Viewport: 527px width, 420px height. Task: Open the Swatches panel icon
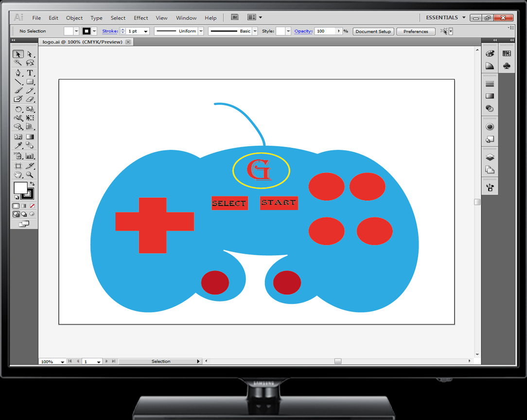coord(507,53)
